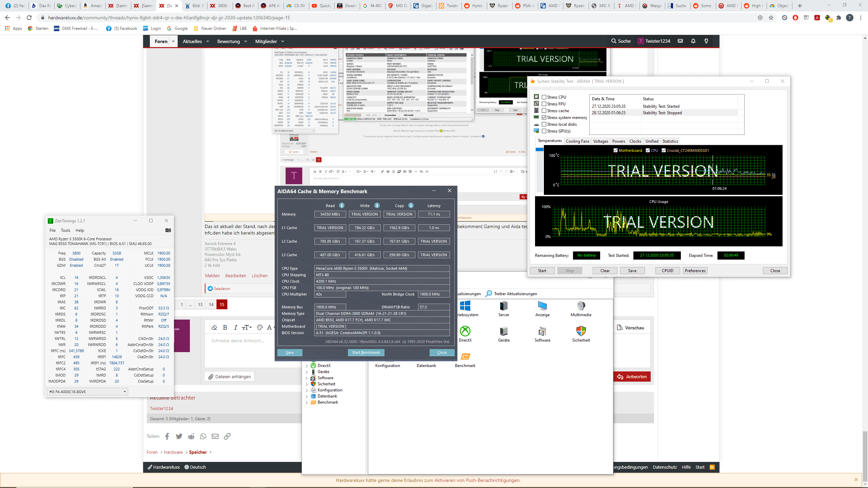Share thread via Twitter icon
This screenshot has height=488, width=868.
tap(179, 436)
